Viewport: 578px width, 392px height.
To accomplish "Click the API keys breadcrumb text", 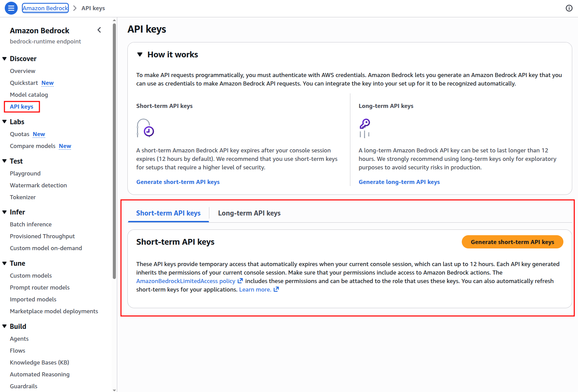I will click(93, 8).
